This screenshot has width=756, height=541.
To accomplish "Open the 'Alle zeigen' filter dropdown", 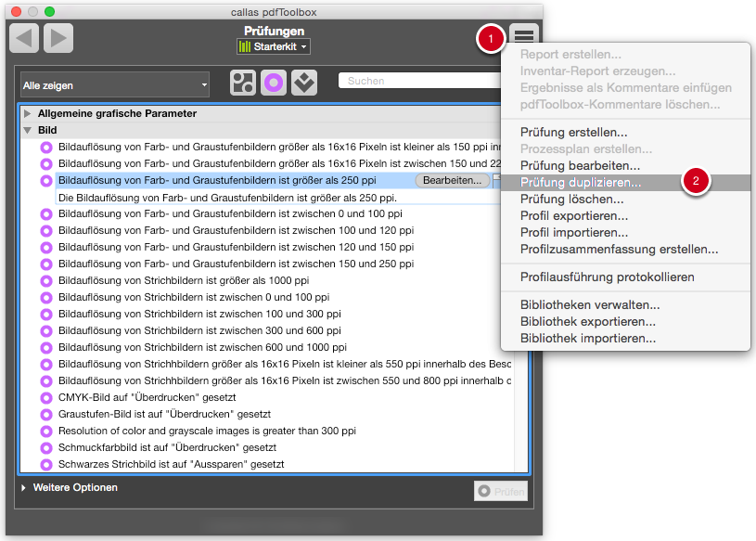I will point(115,85).
